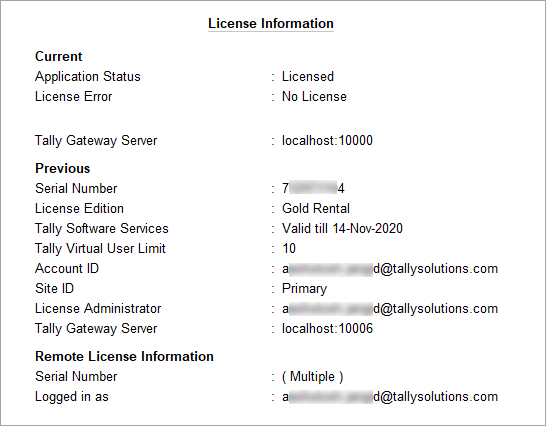Image resolution: width=546 pixels, height=426 pixels.
Task: Click the Licensed status value
Action: 308,77
